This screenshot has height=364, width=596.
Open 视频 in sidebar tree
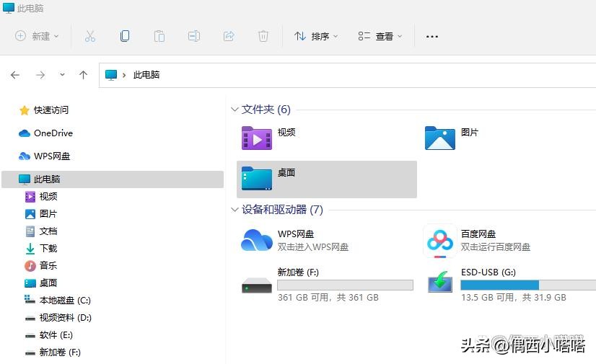41,197
